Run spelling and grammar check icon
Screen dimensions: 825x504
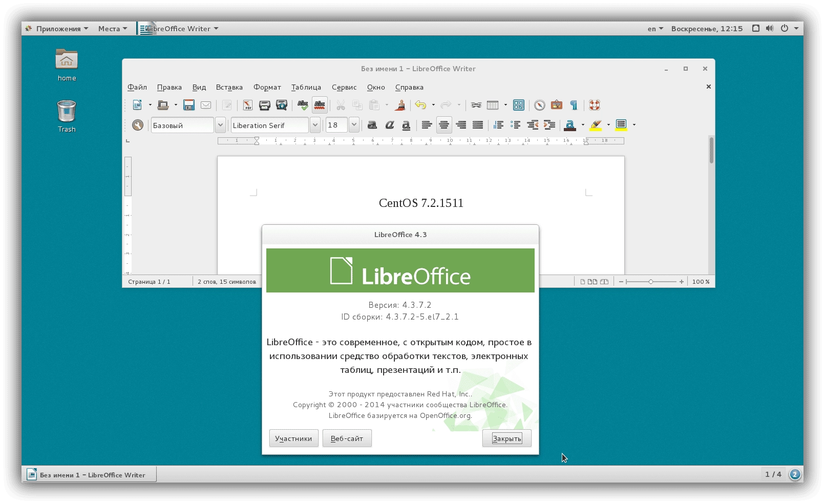pyautogui.click(x=303, y=105)
